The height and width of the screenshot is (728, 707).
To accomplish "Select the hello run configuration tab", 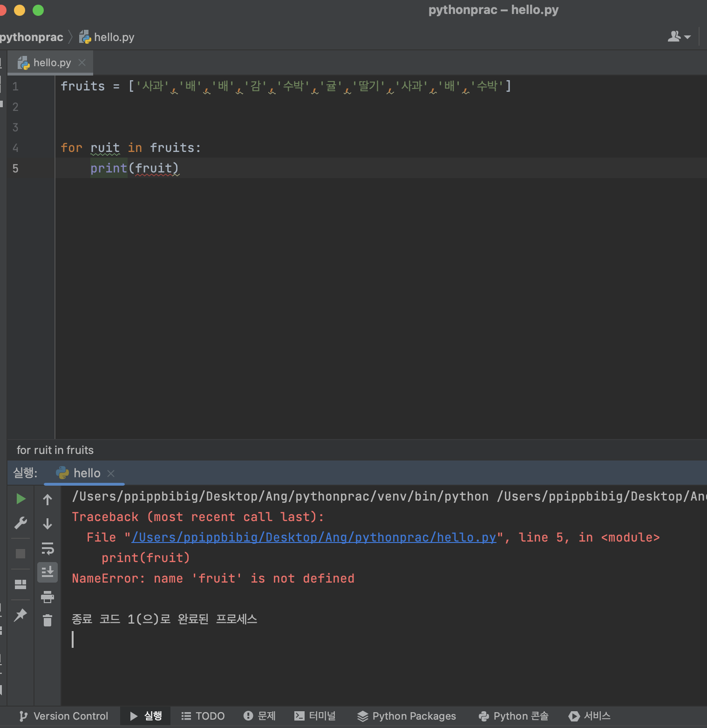I will point(84,473).
